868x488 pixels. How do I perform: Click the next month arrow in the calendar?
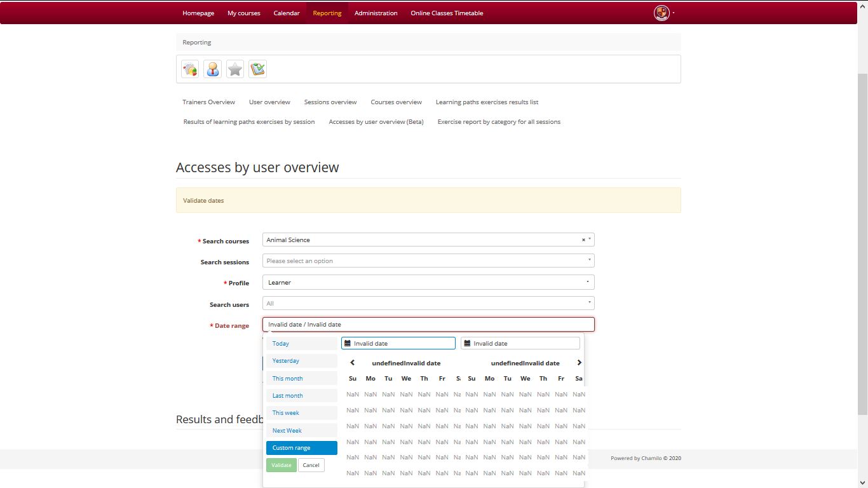[x=579, y=362]
